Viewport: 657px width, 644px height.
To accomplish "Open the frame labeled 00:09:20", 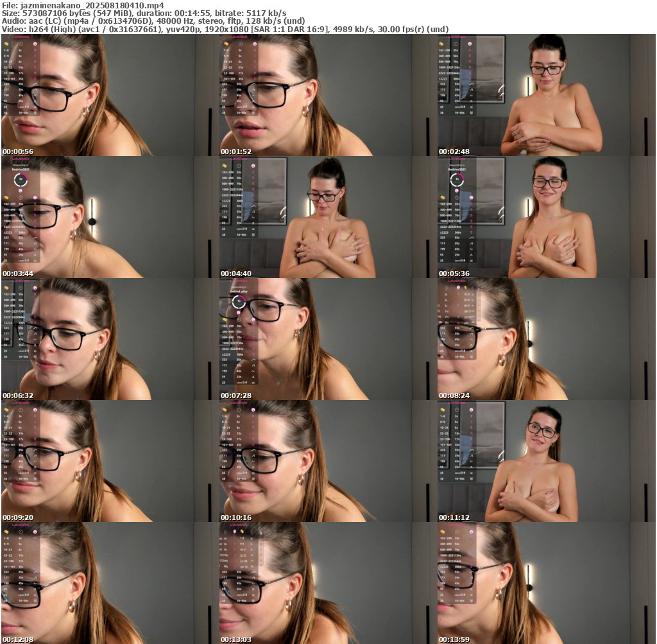I will tap(110, 461).
